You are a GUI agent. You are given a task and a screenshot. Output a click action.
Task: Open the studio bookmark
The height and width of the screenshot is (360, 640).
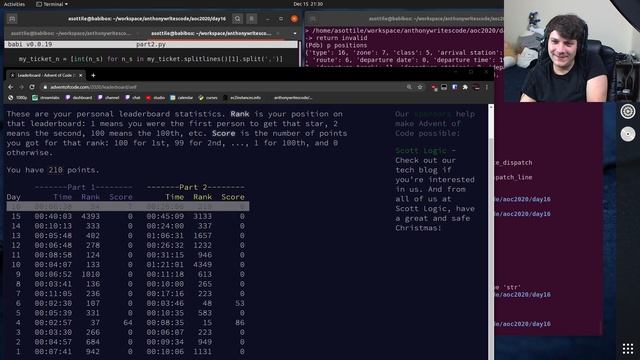155,98
